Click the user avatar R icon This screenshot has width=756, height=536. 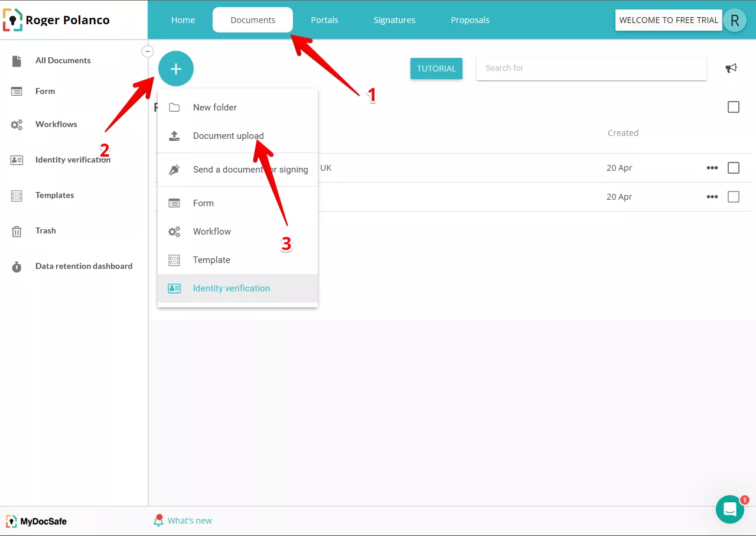click(x=734, y=20)
